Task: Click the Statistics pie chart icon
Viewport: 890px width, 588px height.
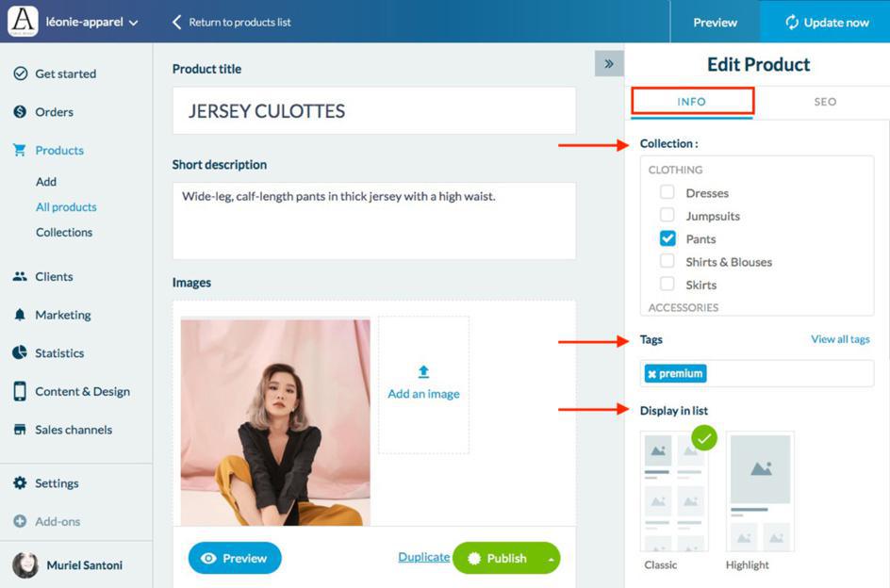Action: click(x=20, y=353)
